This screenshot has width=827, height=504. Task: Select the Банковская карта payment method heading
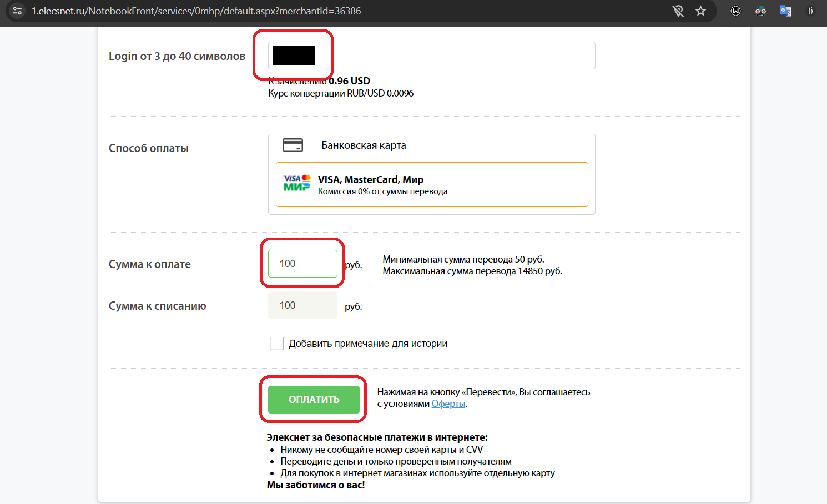pos(364,145)
